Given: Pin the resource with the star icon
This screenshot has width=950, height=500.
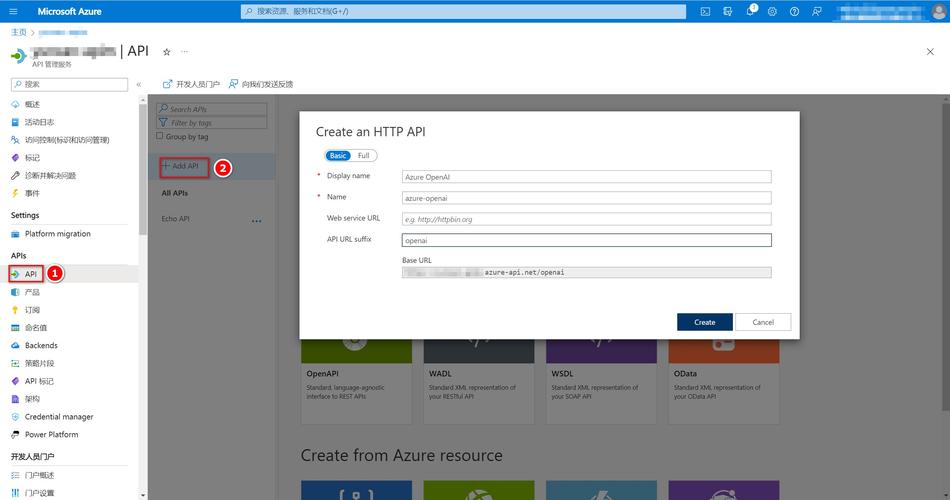Looking at the screenshot, I should coord(167,52).
